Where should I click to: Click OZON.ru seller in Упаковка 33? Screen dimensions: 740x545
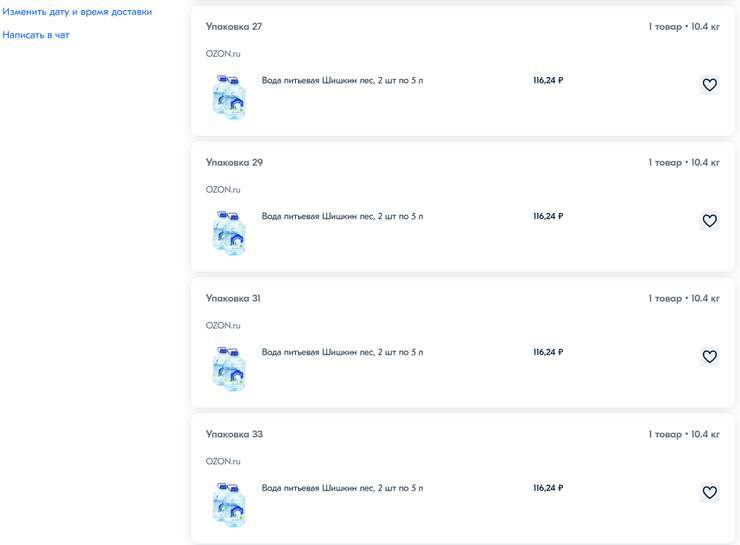pos(223,462)
